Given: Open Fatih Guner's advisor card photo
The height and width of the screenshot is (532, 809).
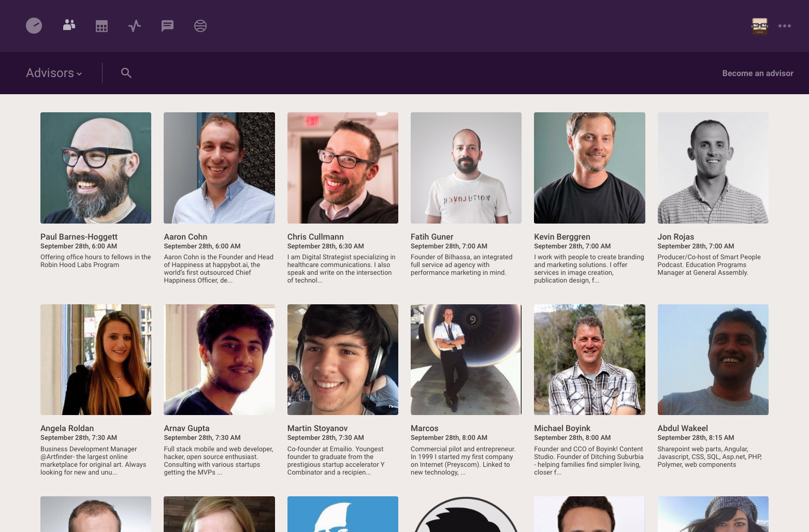Looking at the screenshot, I should tap(466, 168).
